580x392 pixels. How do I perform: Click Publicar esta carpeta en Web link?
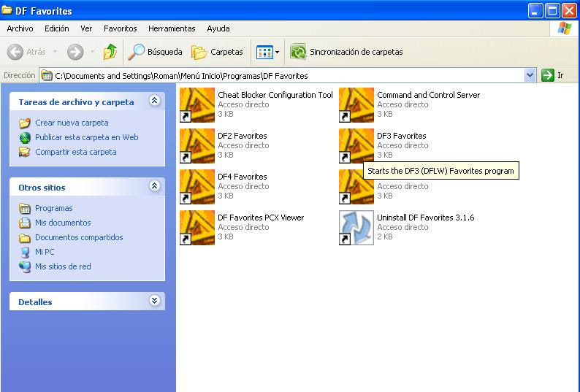(86, 137)
